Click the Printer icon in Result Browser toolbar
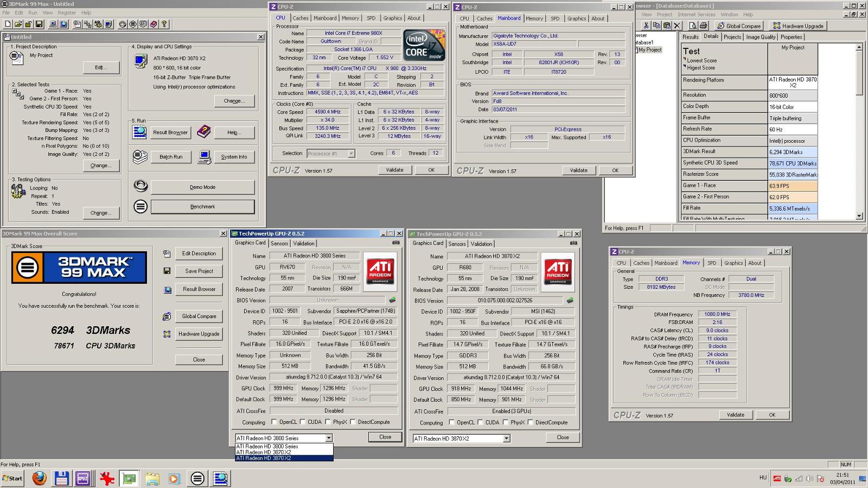The image size is (868, 488). (x=703, y=26)
